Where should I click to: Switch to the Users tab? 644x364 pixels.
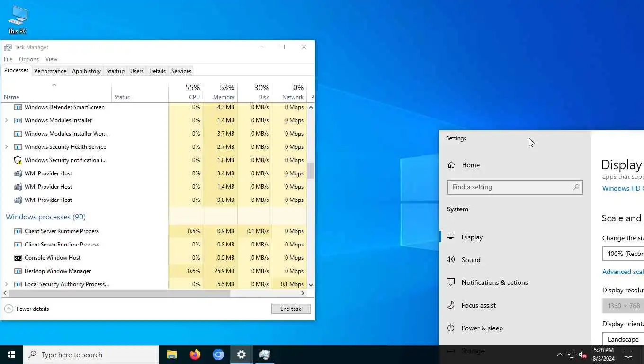pos(137,71)
